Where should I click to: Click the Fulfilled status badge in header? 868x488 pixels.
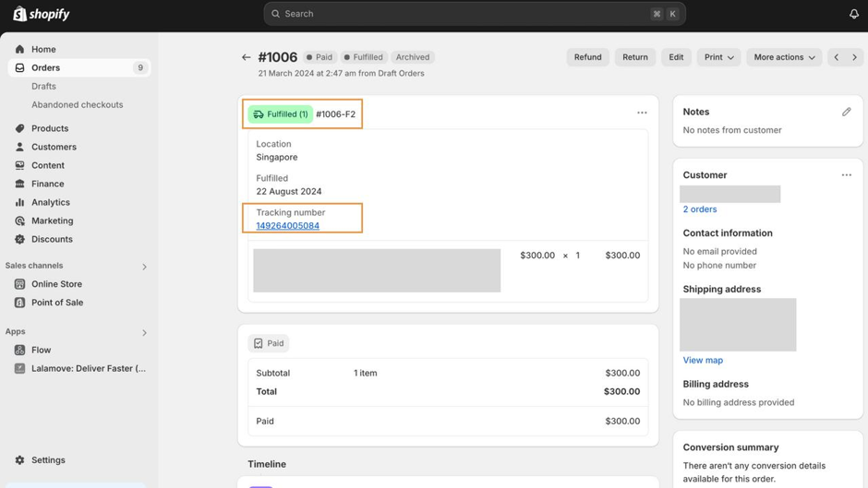tap(364, 57)
